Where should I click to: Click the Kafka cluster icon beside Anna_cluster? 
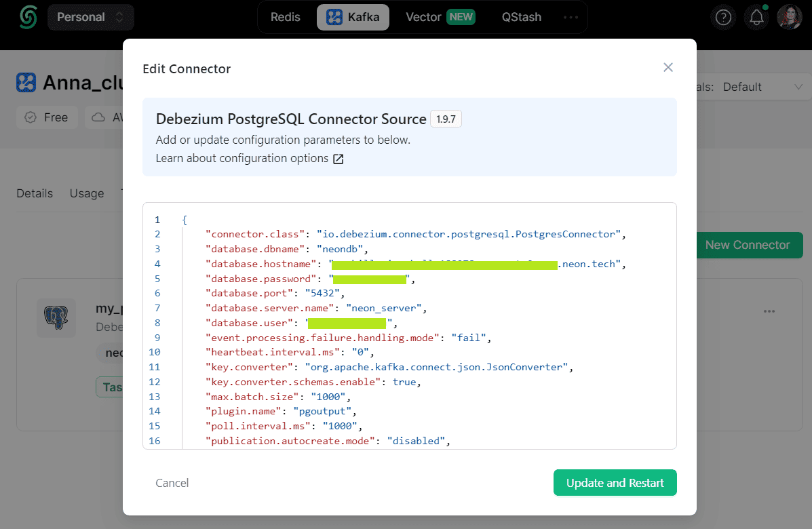26,82
